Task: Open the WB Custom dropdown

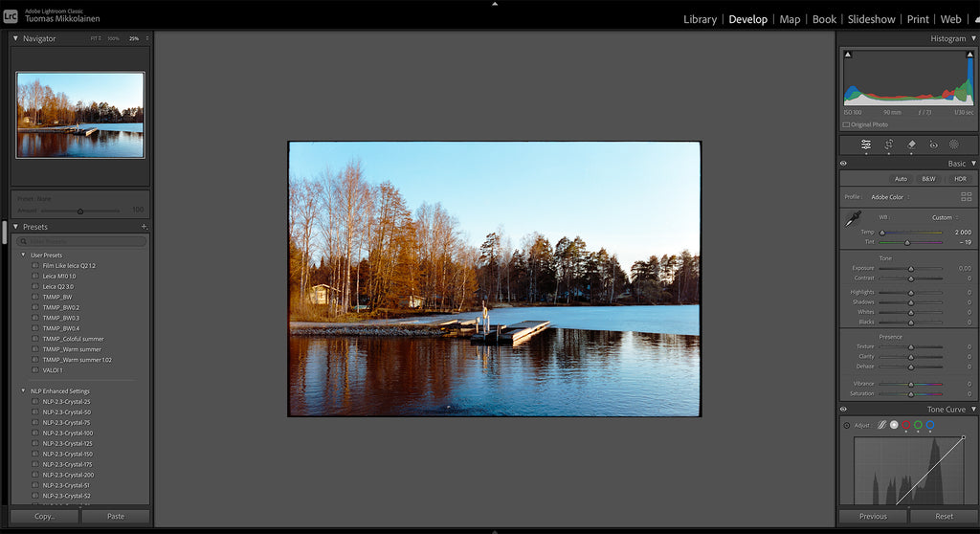Action: click(945, 217)
